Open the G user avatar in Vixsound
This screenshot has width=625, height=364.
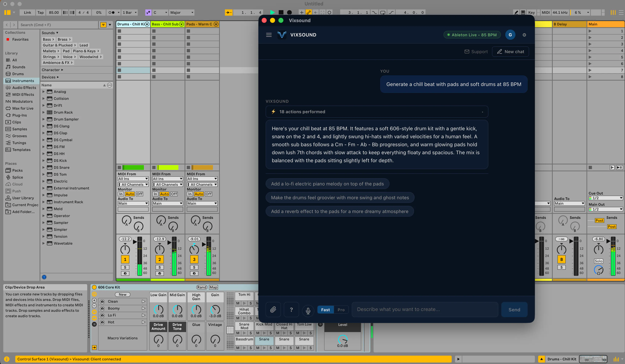(510, 35)
